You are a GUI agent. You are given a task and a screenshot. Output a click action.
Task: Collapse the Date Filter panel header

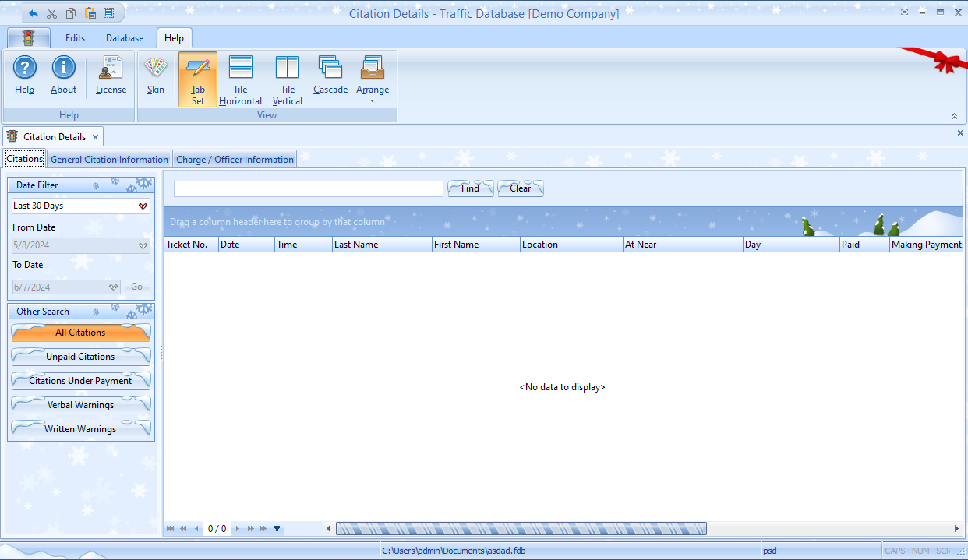click(x=81, y=185)
